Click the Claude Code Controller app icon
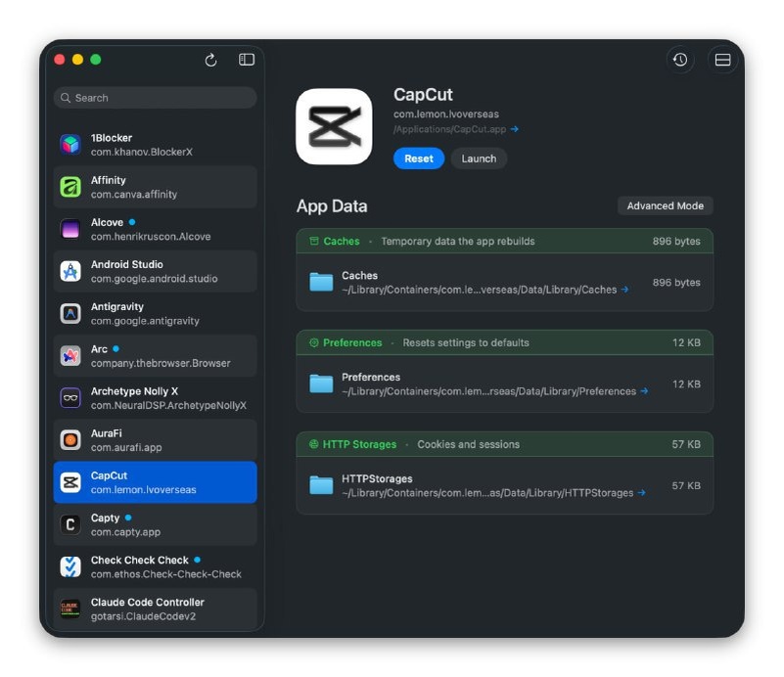Viewport: 784px width, 677px height. 70,609
